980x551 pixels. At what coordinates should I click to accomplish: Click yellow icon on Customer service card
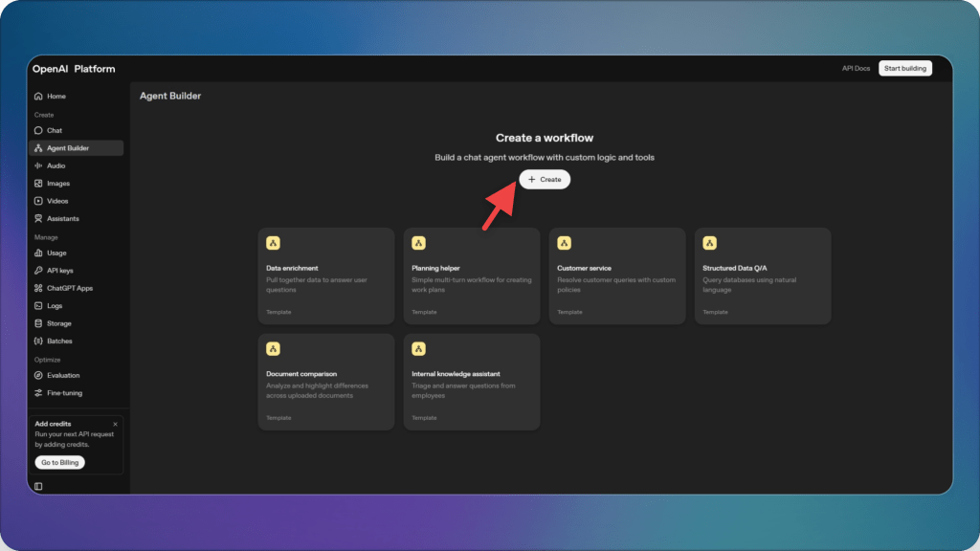[x=564, y=243]
